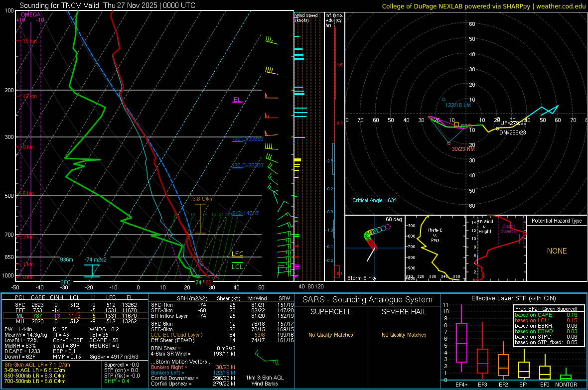Select the EFF parcel row in the table
The image size is (588, 390).
point(75,310)
